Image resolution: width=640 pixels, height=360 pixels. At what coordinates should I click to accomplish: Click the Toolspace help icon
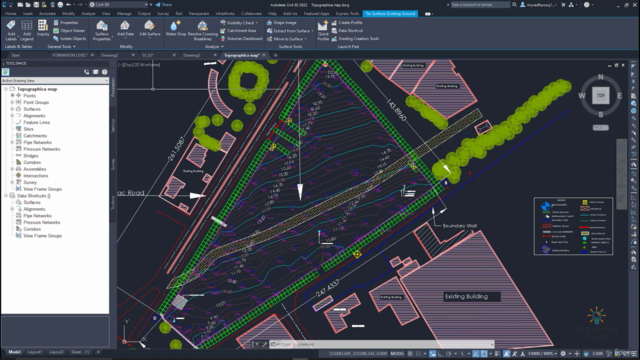(104, 72)
